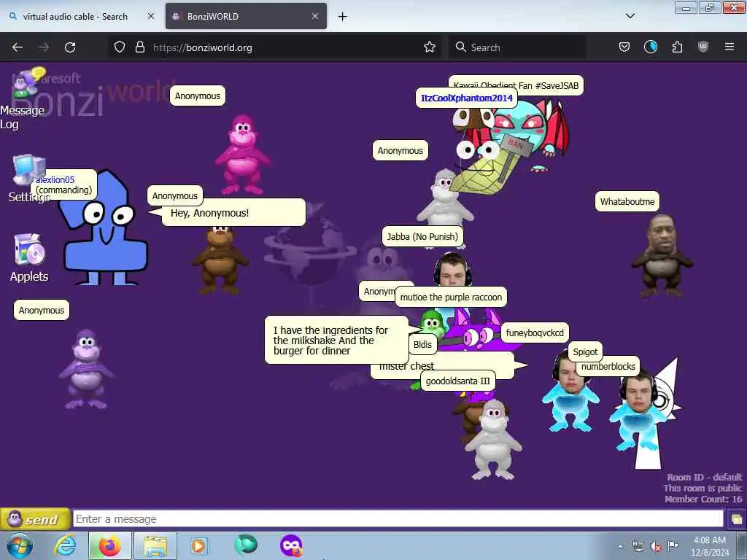This screenshot has height=560, width=747.
Task: Click the white gorilla at bottom
Action: 494,439
